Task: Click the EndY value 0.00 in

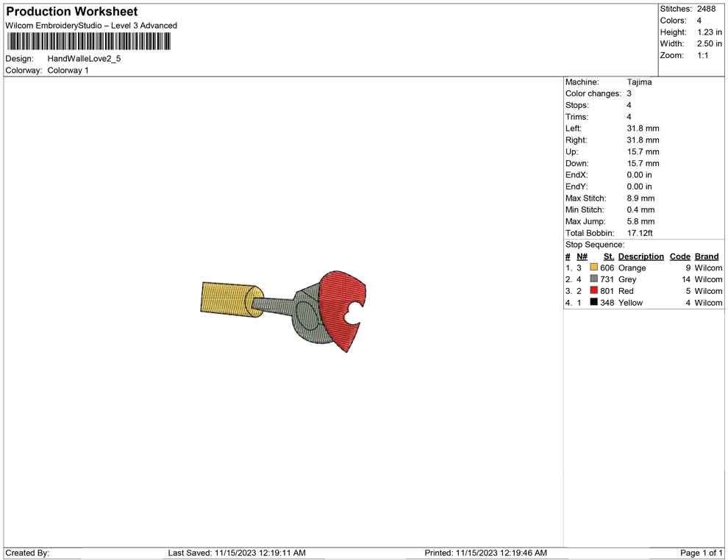Action: tap(639, 187)
